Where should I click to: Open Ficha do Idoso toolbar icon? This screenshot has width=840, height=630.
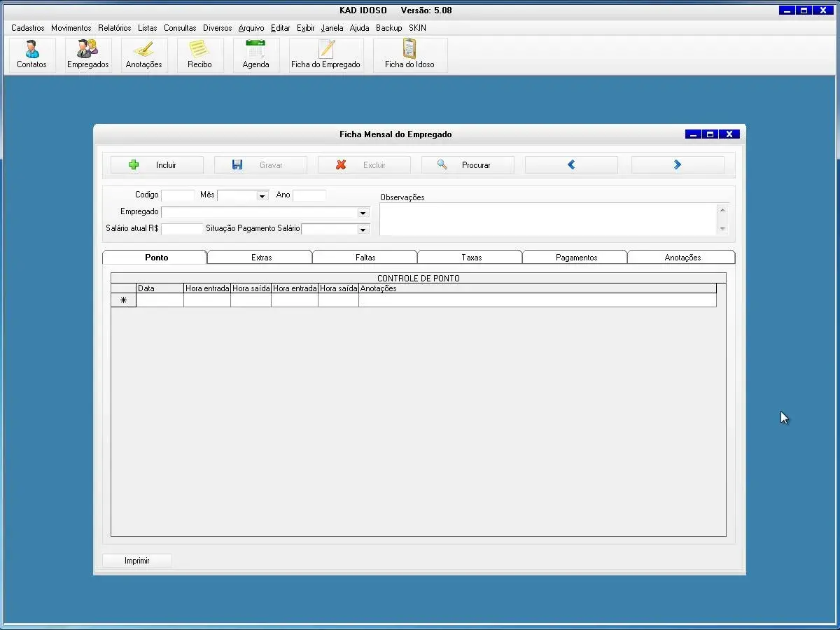pyautogui.click(x=409, y=55)
